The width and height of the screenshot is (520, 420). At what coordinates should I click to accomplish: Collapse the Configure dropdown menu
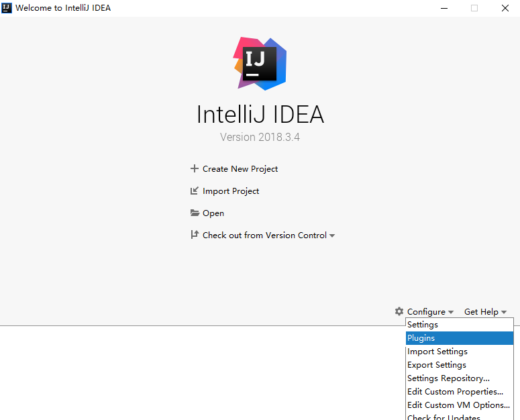(431, 311)
